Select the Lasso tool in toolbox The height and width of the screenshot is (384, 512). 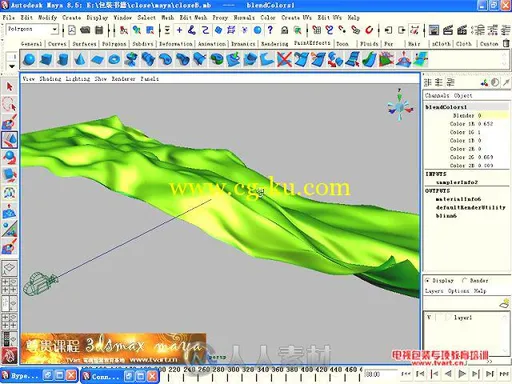pos(9,104)
